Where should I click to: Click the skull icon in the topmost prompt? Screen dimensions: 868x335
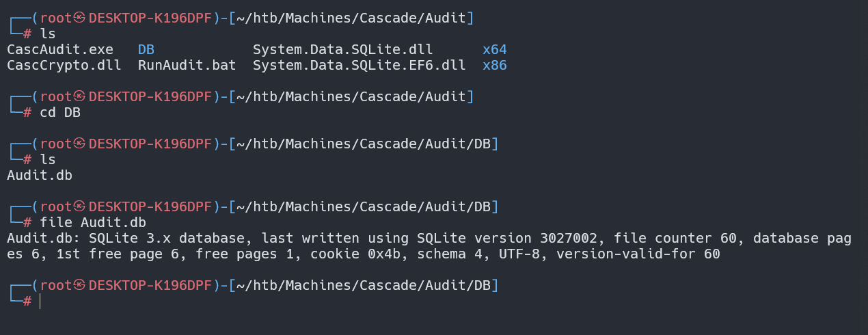point(79,18)
